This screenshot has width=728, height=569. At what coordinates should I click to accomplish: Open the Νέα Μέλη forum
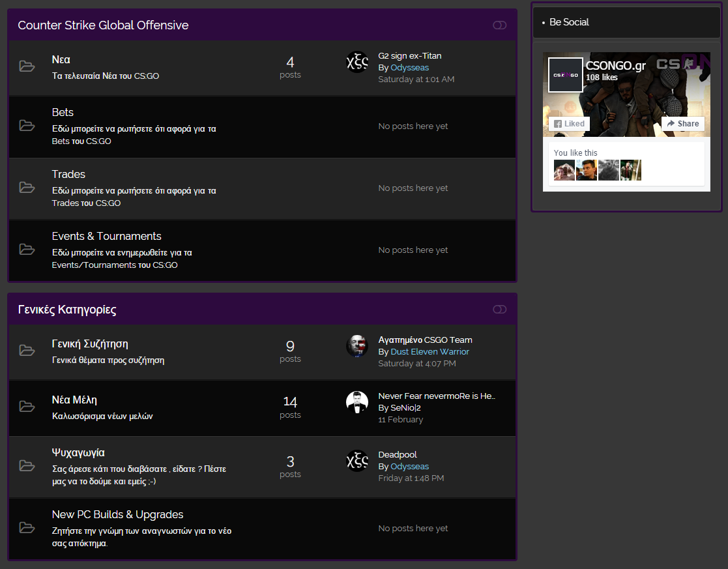coord(74,400)
